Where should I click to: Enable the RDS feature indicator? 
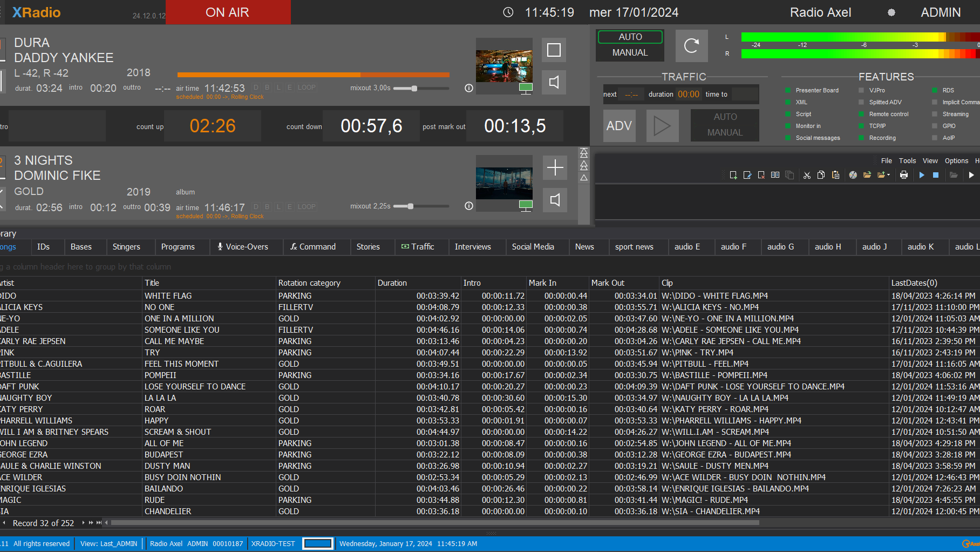935,90
